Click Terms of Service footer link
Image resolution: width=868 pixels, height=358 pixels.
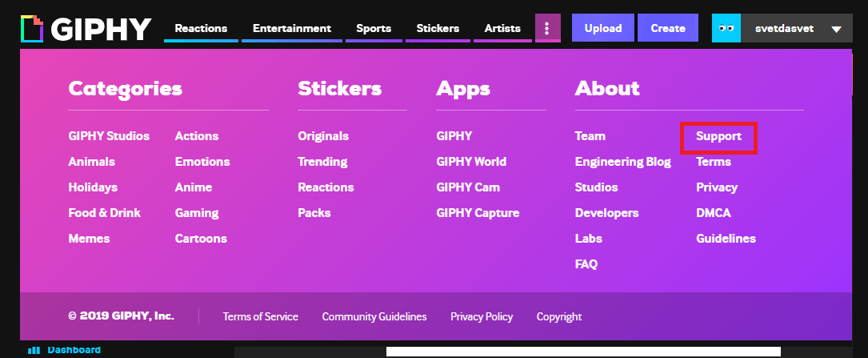(x=260, y=316)
